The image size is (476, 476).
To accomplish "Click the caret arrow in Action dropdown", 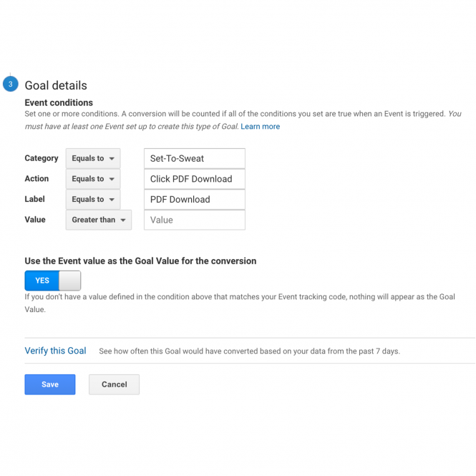I will click(112, 179).
